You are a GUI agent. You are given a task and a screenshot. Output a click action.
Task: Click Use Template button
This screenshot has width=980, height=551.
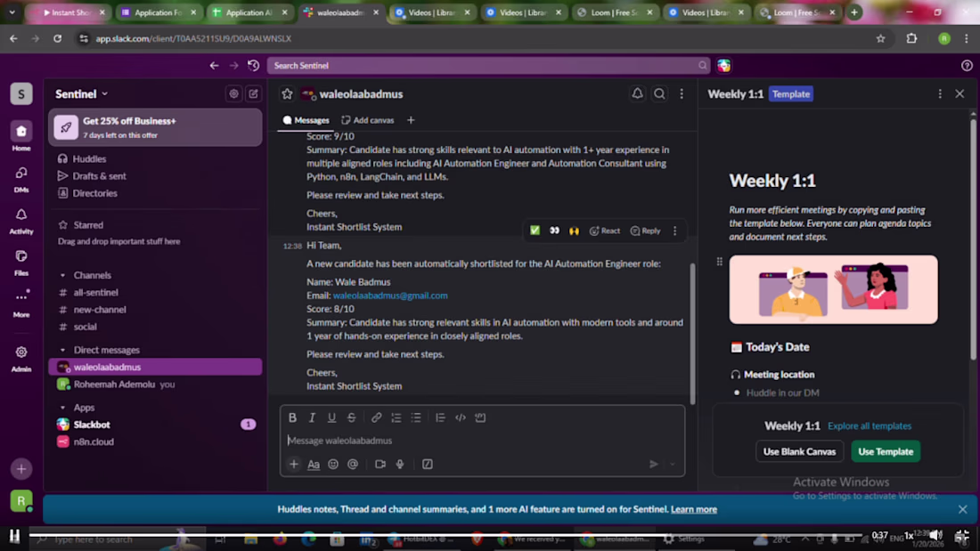[885, 451]
